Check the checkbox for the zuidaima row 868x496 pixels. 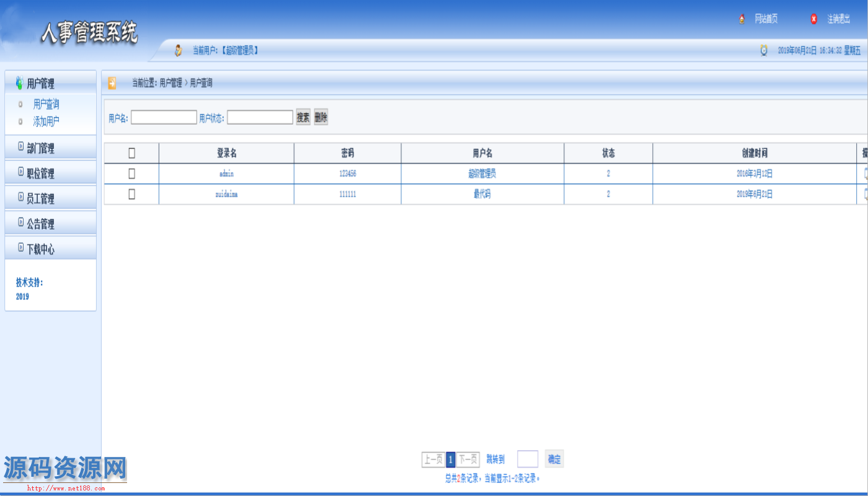point(131,194)
